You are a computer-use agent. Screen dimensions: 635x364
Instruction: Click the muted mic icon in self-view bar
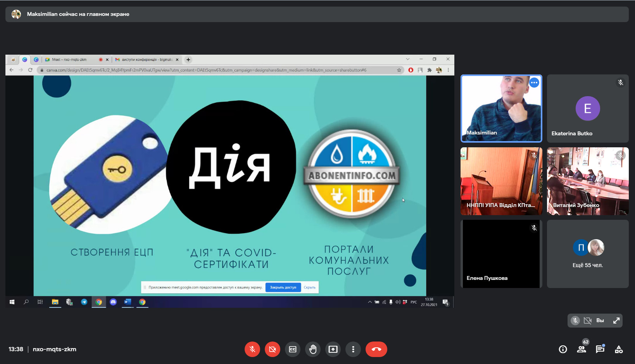click(575, 321)
